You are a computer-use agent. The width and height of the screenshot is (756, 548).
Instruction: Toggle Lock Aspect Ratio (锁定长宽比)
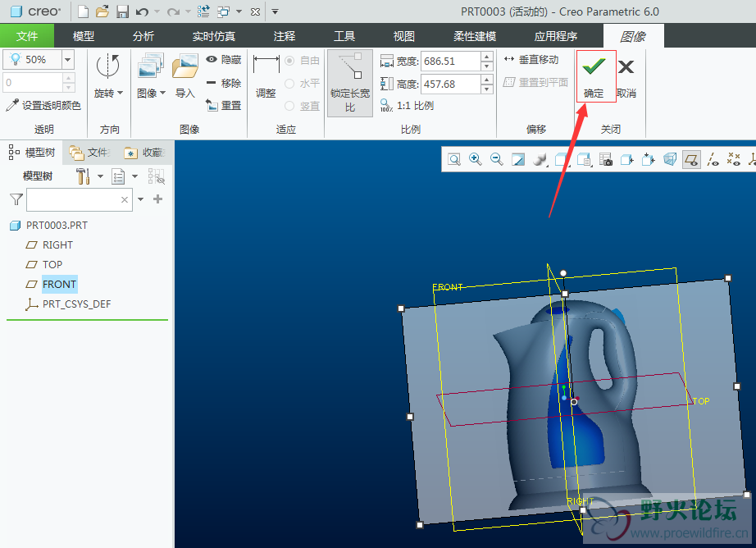point(350,83)
